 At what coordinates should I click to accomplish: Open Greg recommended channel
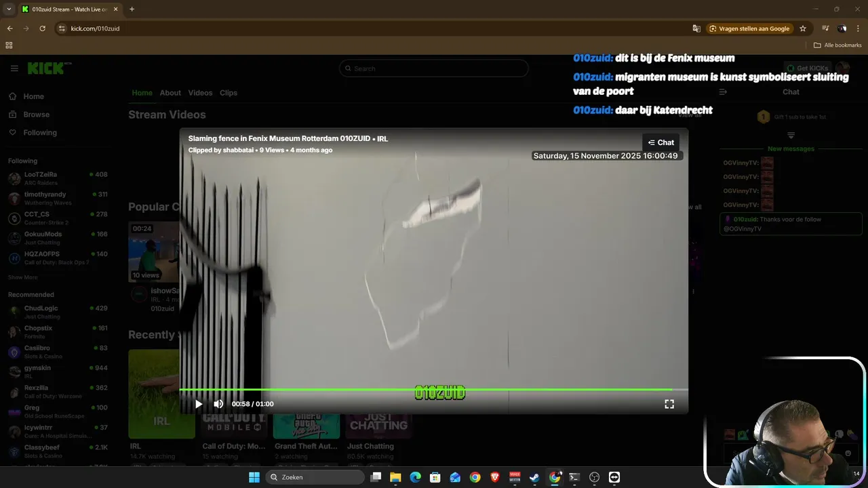pos(58,411)
